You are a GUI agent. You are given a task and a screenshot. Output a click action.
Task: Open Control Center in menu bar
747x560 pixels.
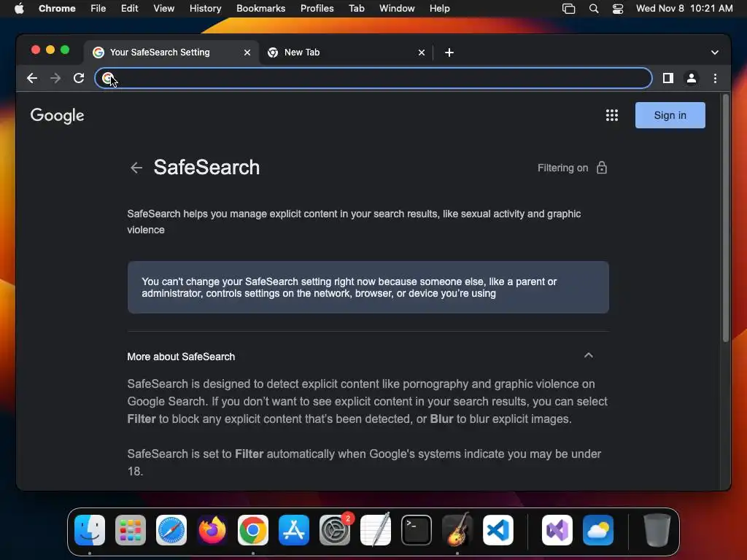click(x=618, y=9)
